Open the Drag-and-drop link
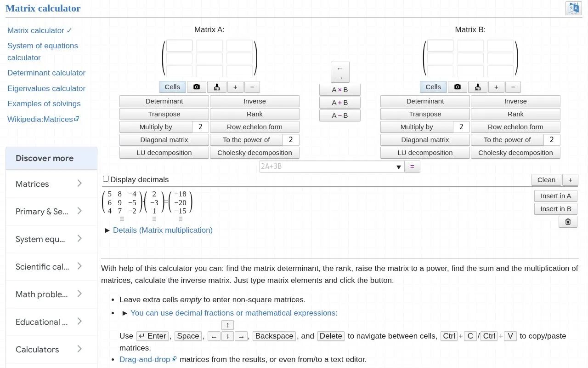The height and width of the screenshot is (368, 588). tap(148, 359)
